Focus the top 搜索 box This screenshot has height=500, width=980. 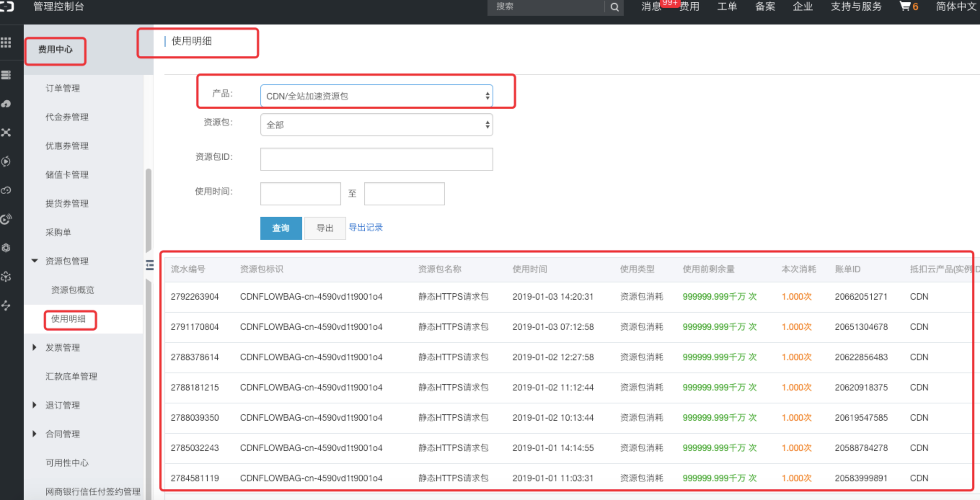[x=546, y=7]
